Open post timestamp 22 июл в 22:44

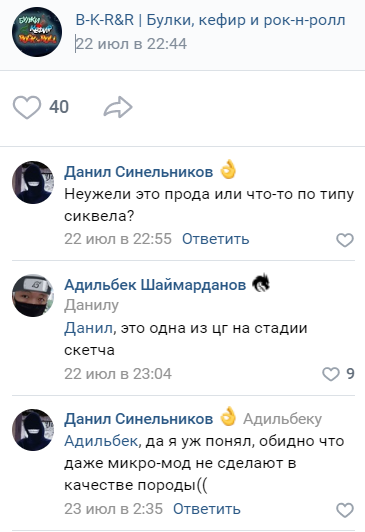(x=131, y=44)
